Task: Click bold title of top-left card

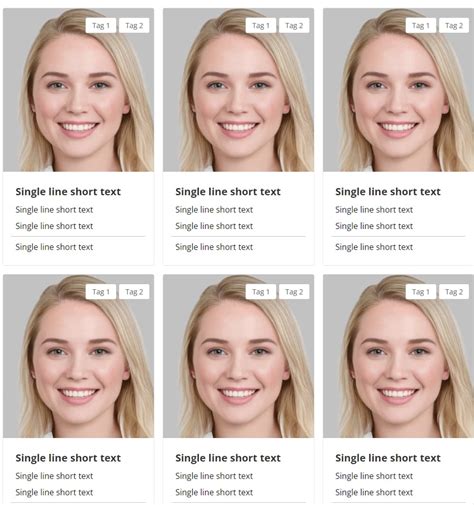Action: coord(68,192)
